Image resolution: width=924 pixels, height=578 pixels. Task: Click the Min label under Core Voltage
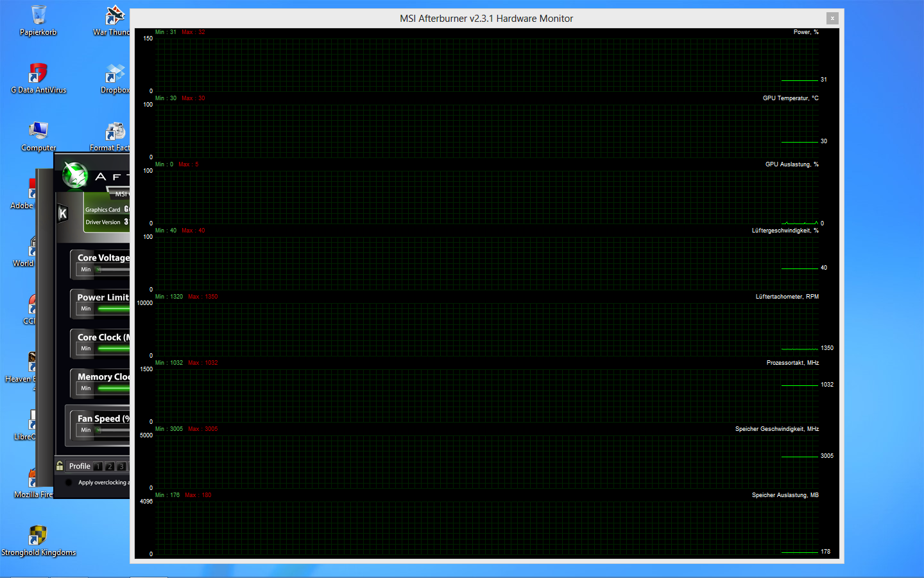pos(86,270)
